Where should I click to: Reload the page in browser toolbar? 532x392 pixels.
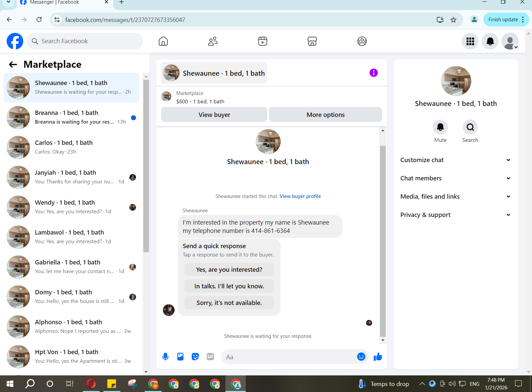(x=39, y=20)
